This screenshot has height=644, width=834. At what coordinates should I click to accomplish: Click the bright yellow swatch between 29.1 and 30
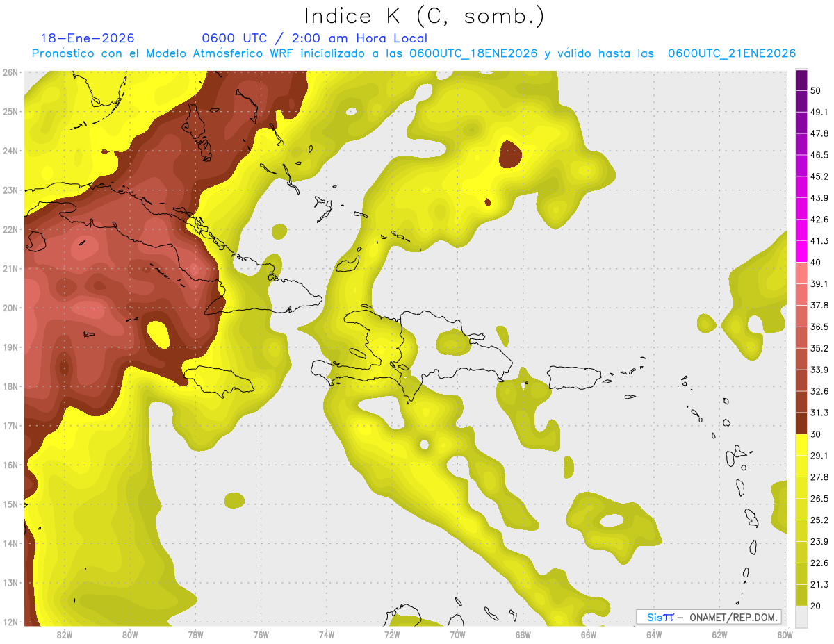[x=802, y=445]
